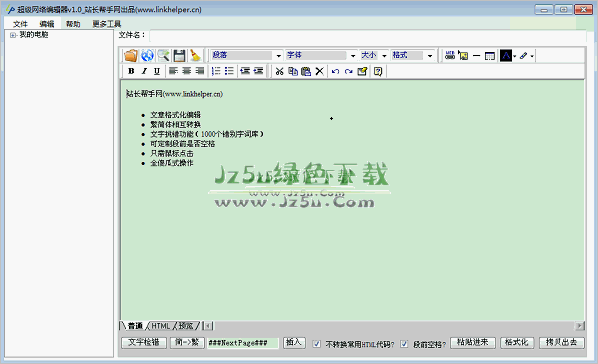Open the 更多工具 menu
This screenshot has height=364, width=598.
coord(107,24)
